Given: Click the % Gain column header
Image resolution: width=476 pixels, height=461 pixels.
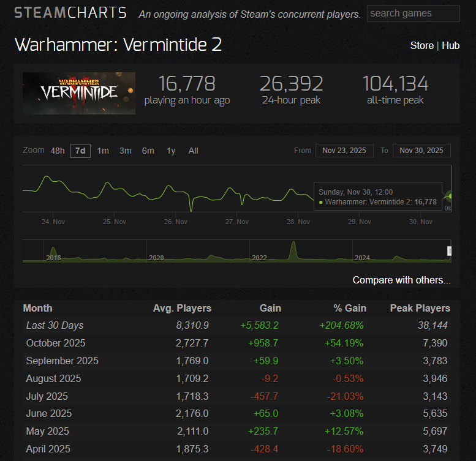Looking at the screenshot, I should point(350,308).
